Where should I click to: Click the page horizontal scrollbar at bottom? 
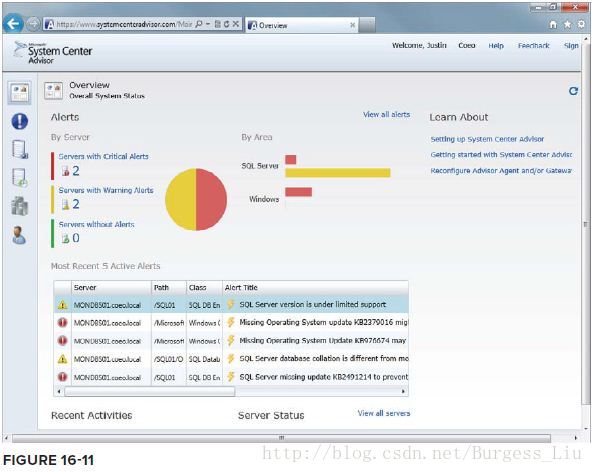tap(281, 438)
